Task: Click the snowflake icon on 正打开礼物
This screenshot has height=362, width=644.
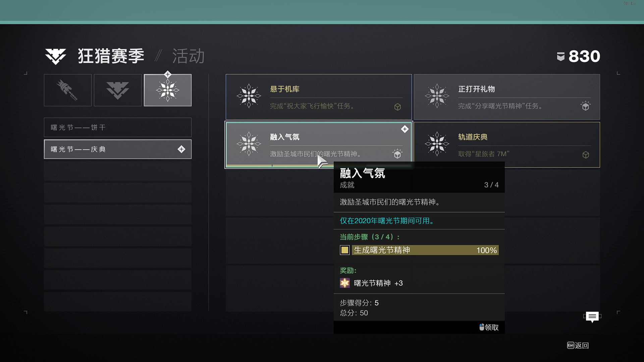Action: click(437, 96)
